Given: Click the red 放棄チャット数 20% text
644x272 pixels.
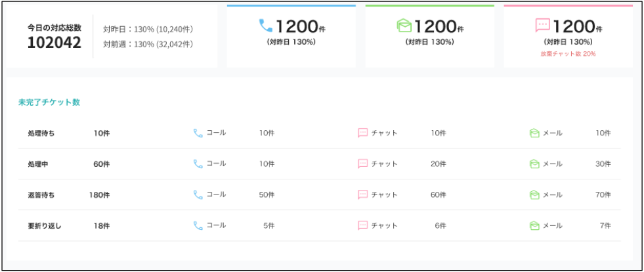Looking at the screenshot, I should 568,54.
